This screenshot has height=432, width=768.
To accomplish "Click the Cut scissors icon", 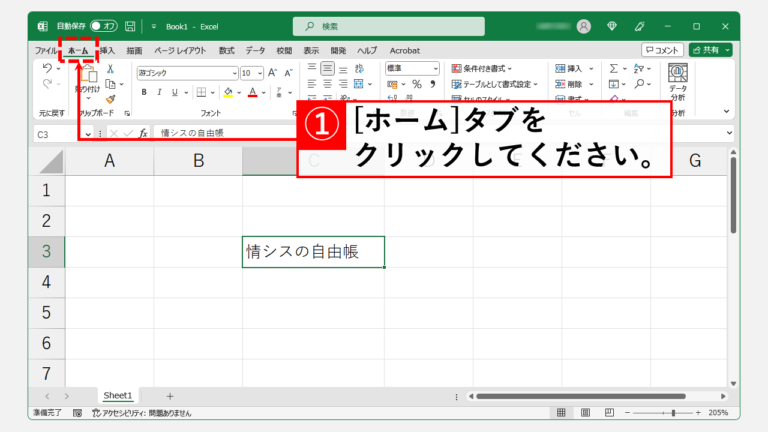I will click(111, 69).
